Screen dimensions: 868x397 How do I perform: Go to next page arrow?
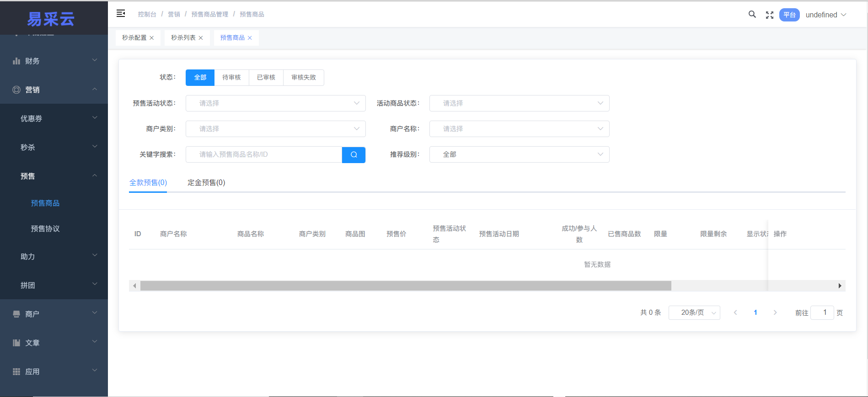coord(775,312)
